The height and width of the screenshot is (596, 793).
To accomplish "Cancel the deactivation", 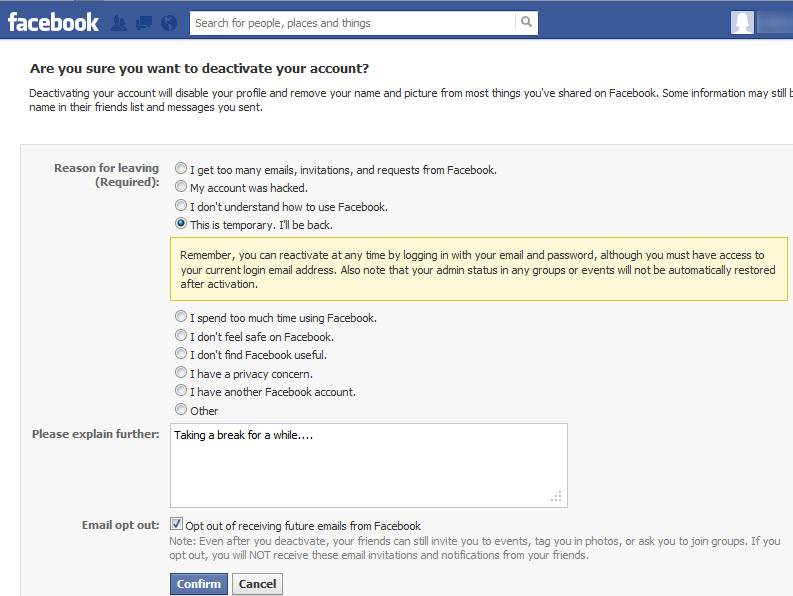I will (x=257, y=584).
